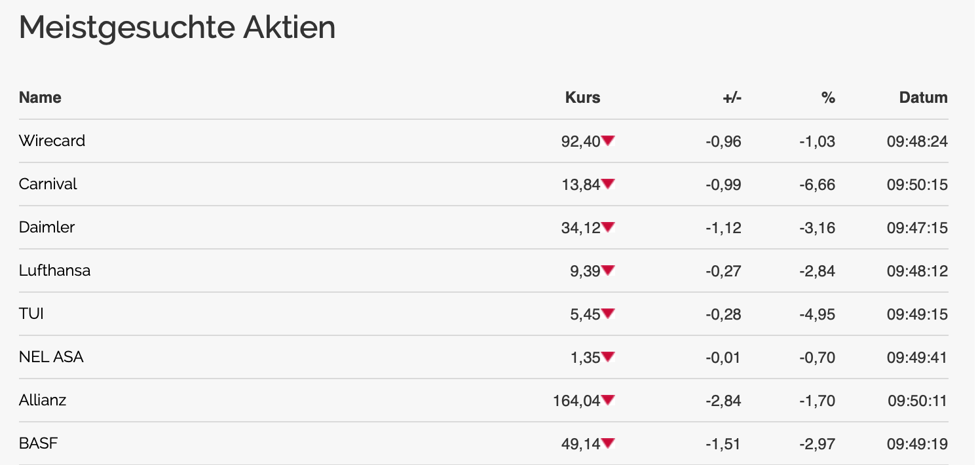
Task: Open the Carnival stock page
Action: (x=48, y=184)
